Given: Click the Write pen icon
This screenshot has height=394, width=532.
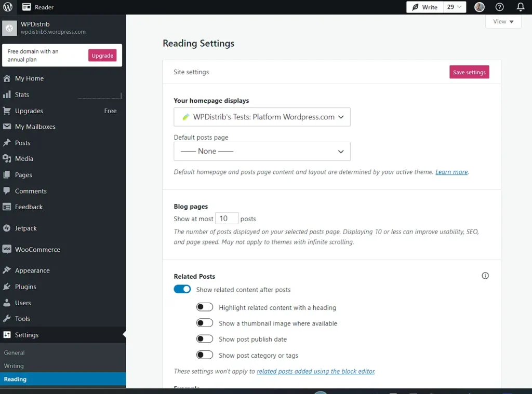Looking at the screenshot, I should coord(415,7).
